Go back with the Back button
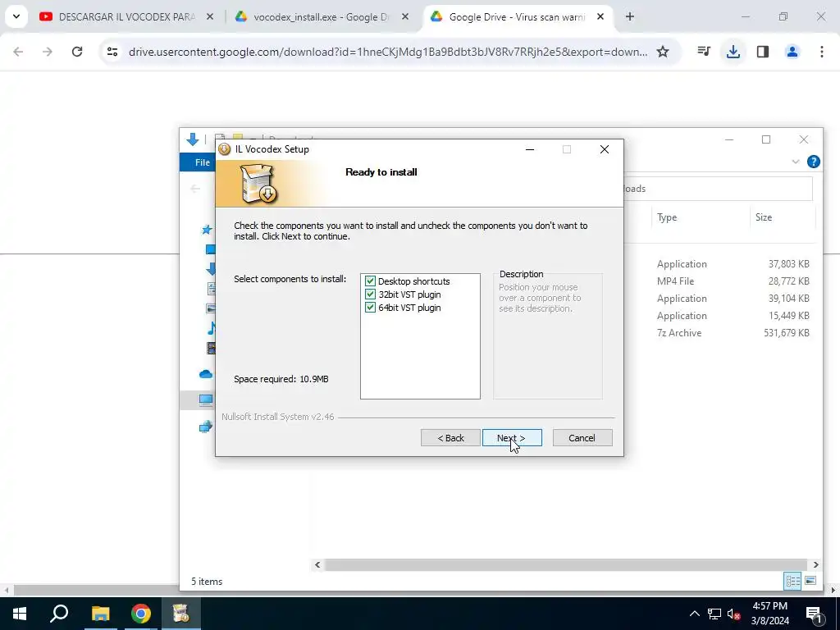This screenshot has height=630, width=840. [450, 438]
